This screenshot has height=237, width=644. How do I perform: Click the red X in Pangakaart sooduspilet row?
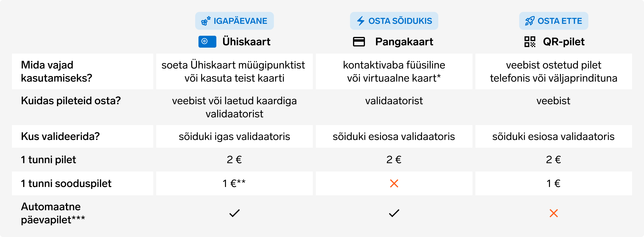click(x=394, y=184)
